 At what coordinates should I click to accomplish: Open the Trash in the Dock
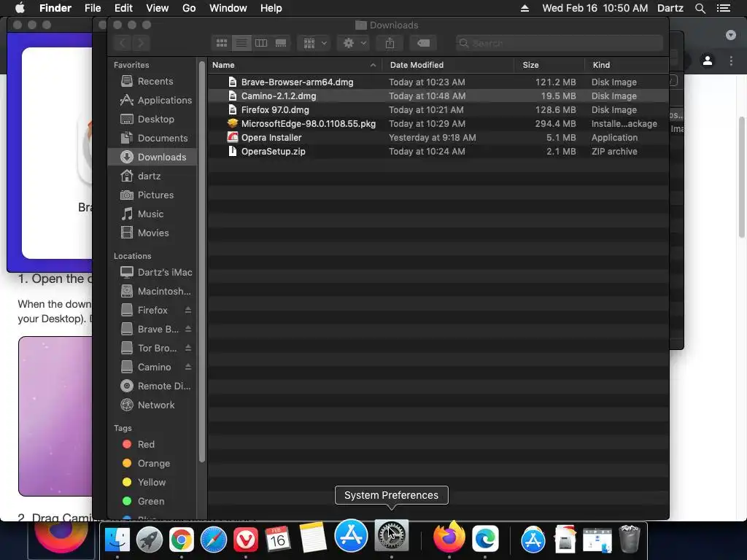tap(630, 539)
